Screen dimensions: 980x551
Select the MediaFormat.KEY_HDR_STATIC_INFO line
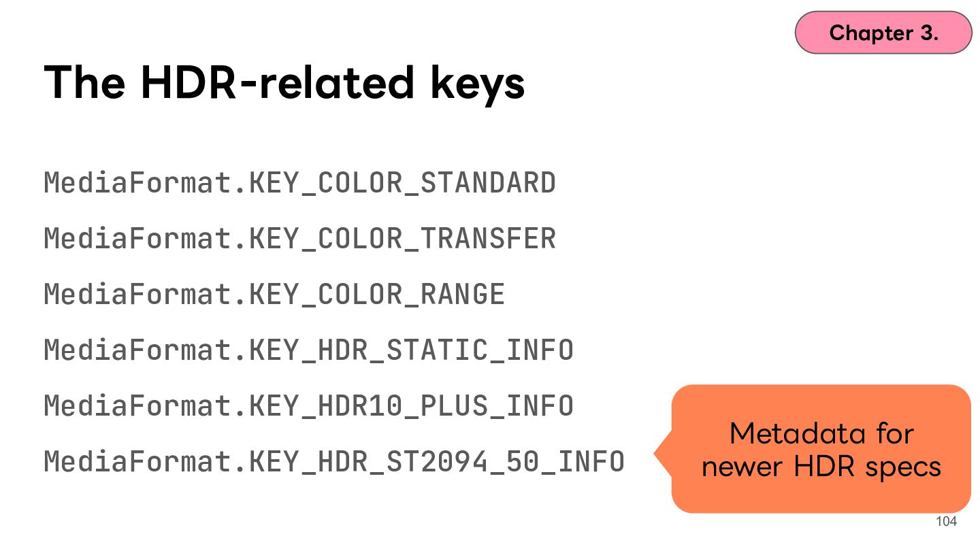pos(309,350)
